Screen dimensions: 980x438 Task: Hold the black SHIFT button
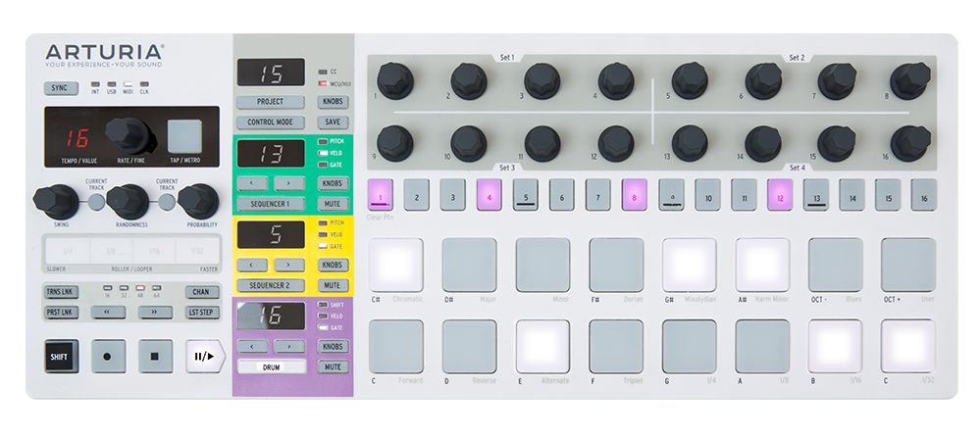(61, 357)
